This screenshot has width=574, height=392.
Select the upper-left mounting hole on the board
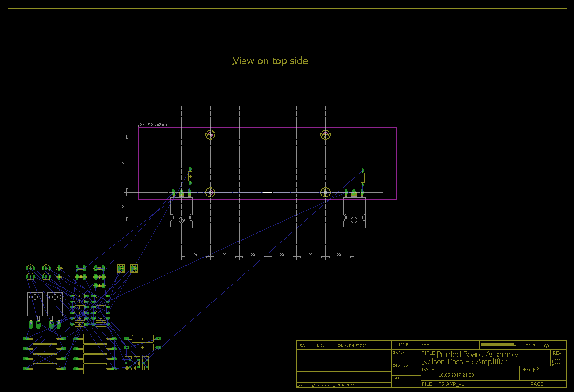[210, 135]
